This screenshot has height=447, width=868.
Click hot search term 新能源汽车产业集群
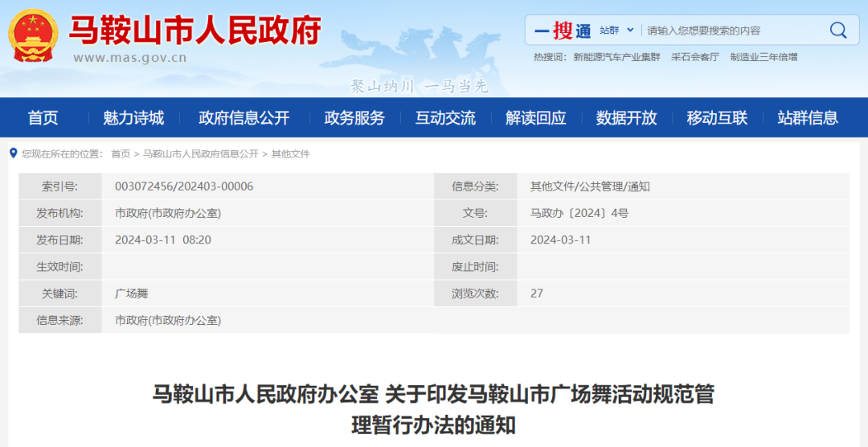pyautogui.click(x=616, y=57)
